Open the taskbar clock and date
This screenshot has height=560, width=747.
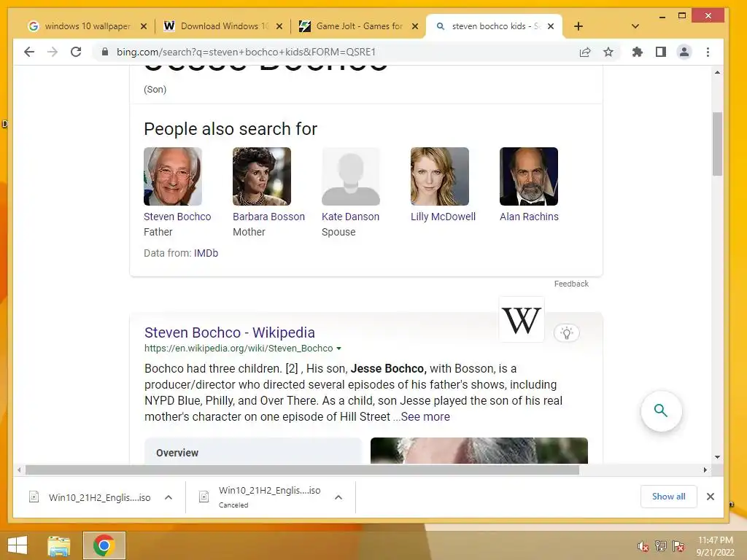tap(715, 546)
